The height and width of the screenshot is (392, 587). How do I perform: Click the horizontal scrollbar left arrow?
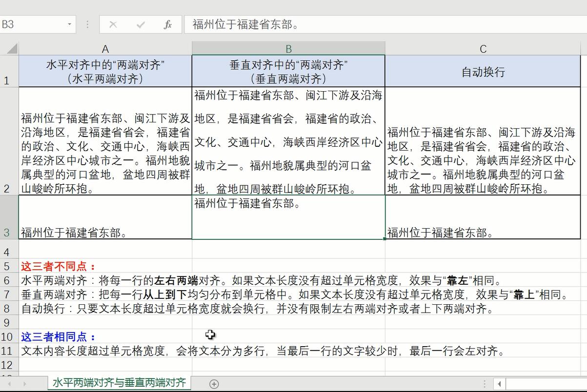pyautogui.click(x=499, y=384)
